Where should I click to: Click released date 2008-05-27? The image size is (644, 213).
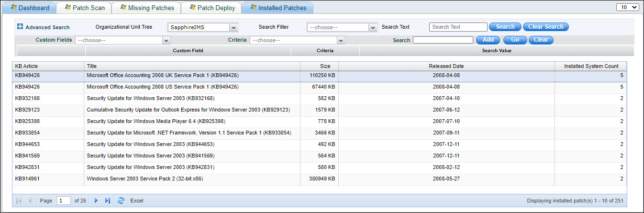pyautogui.click(x=446, y=179)
